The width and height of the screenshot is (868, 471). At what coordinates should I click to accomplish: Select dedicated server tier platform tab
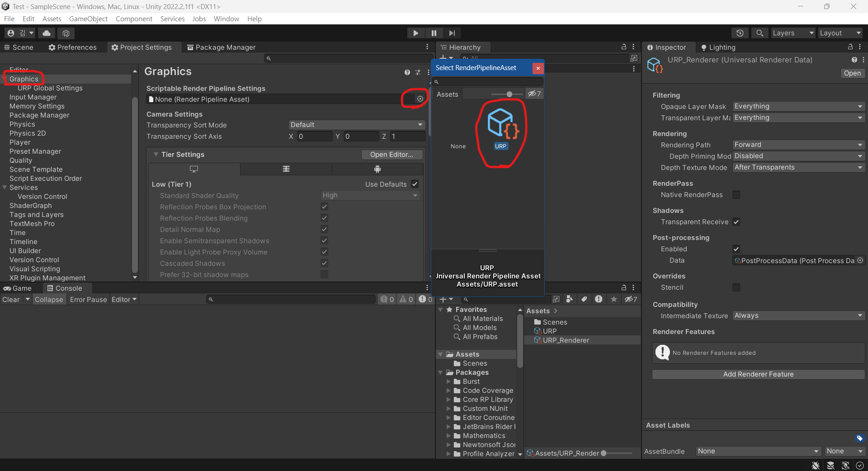click(286, 169)
